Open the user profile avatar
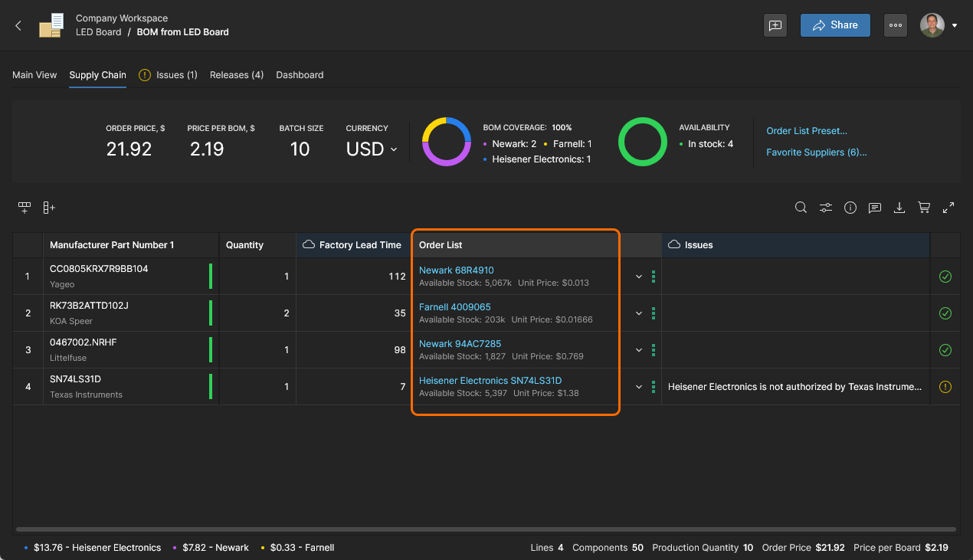 coord(932,25)
